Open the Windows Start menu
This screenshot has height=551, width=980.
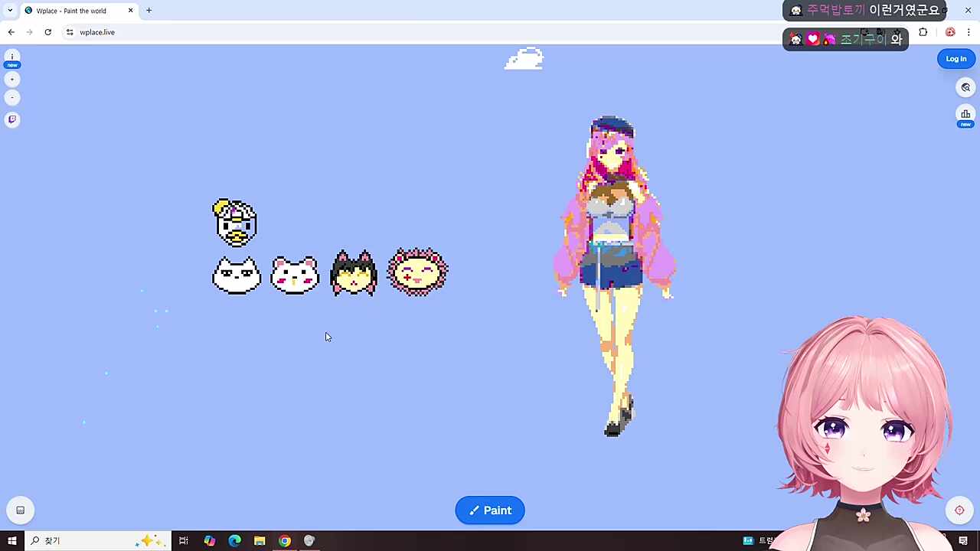point(11,541)
